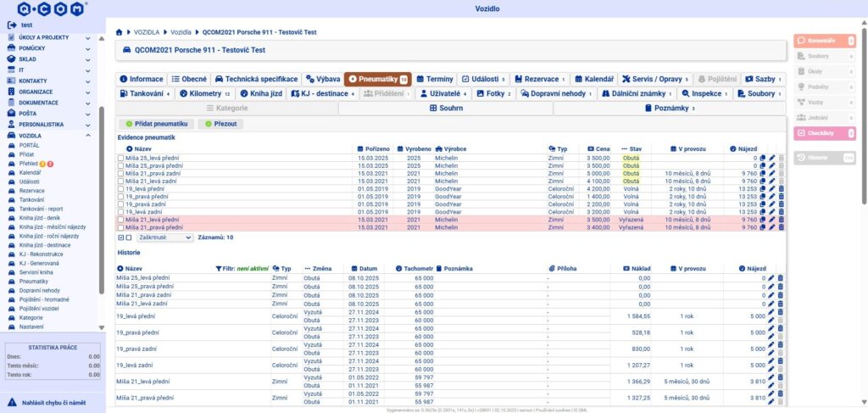
Task: Delete the discarded Míša 21_pravá přední row
Action: (x=781, y=226)
